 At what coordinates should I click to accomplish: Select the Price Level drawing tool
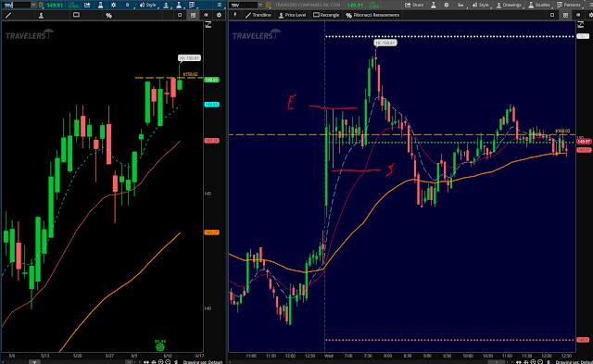(292, 15)
